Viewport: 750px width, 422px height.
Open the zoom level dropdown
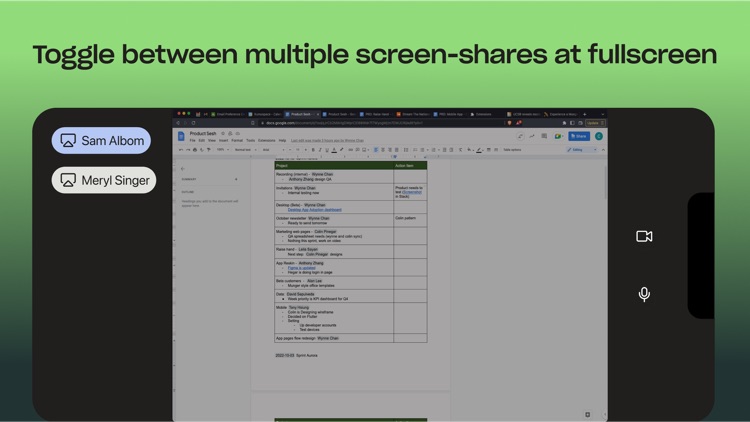coord(223,150)
